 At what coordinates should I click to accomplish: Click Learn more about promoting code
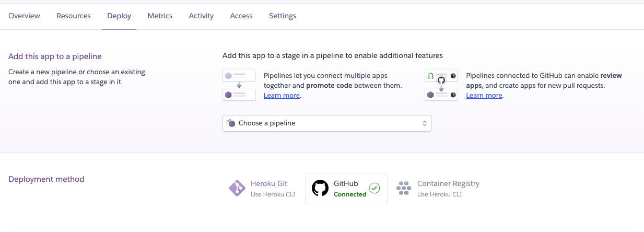pos(282,96)
